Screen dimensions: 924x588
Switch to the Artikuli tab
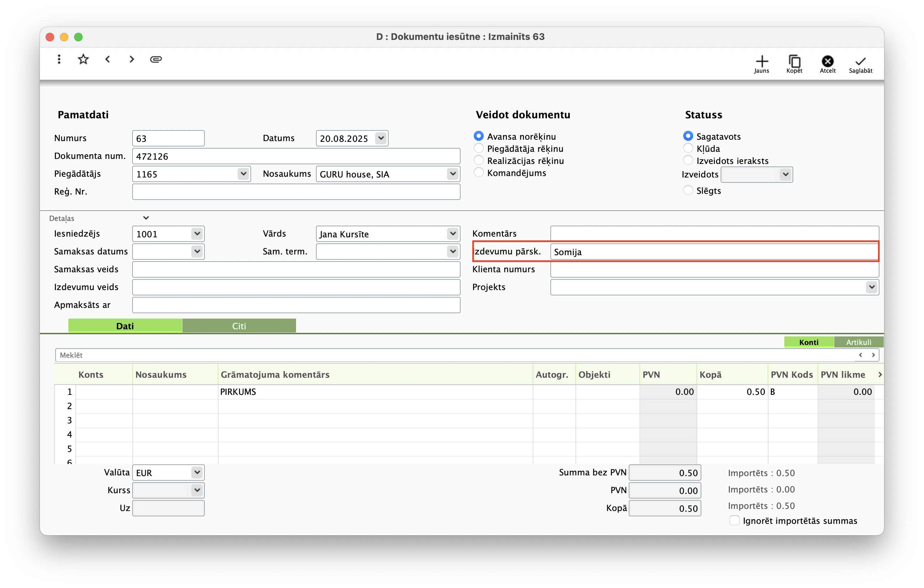tap(858, 342)
